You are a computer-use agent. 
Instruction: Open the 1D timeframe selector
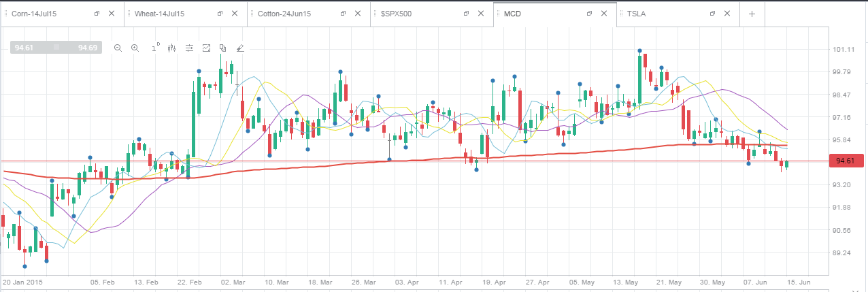[154, 47]
